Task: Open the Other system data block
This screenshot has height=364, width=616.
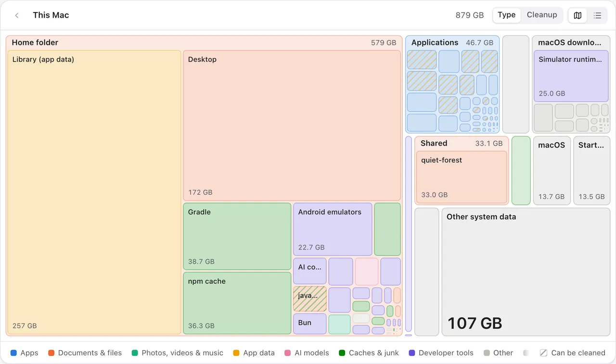Action: 526,272
